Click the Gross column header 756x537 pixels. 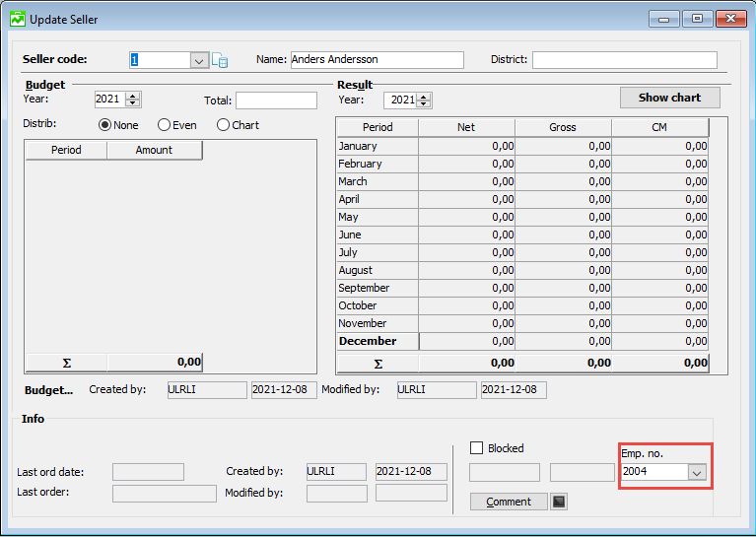coord(563,127)
